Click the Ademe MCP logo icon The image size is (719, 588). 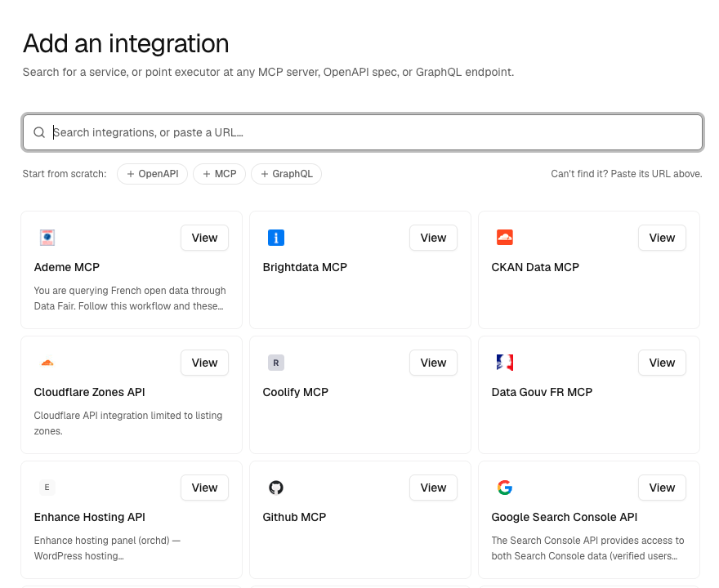tap(47, 238)
